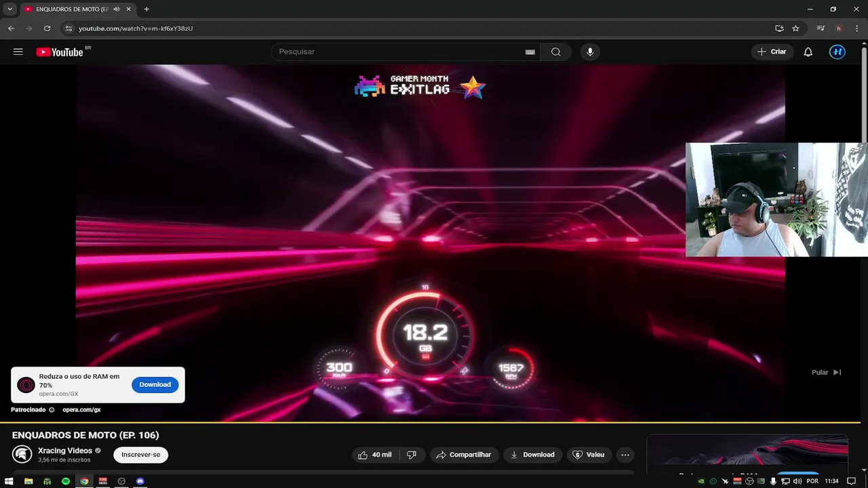The image size is (868, 488).
Task: Open the YouTube account avatar menu
Action: tap(837, 52)
